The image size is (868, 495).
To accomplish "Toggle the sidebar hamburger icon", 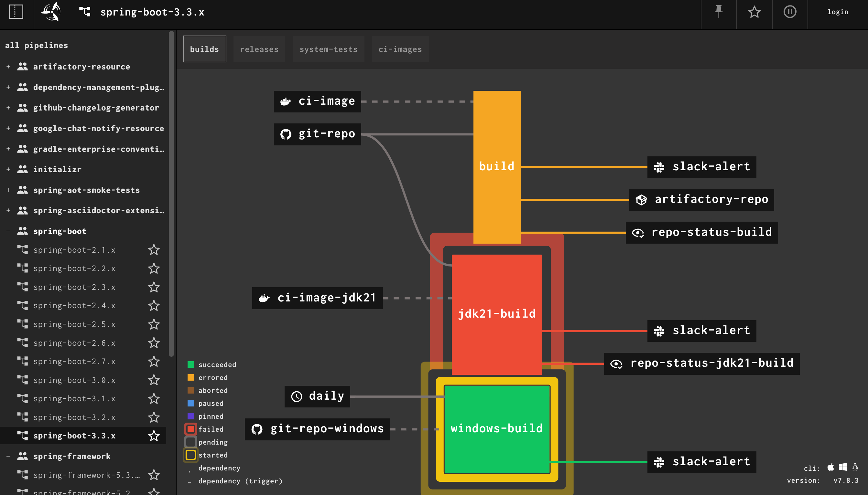I will (x=16, y=12).
